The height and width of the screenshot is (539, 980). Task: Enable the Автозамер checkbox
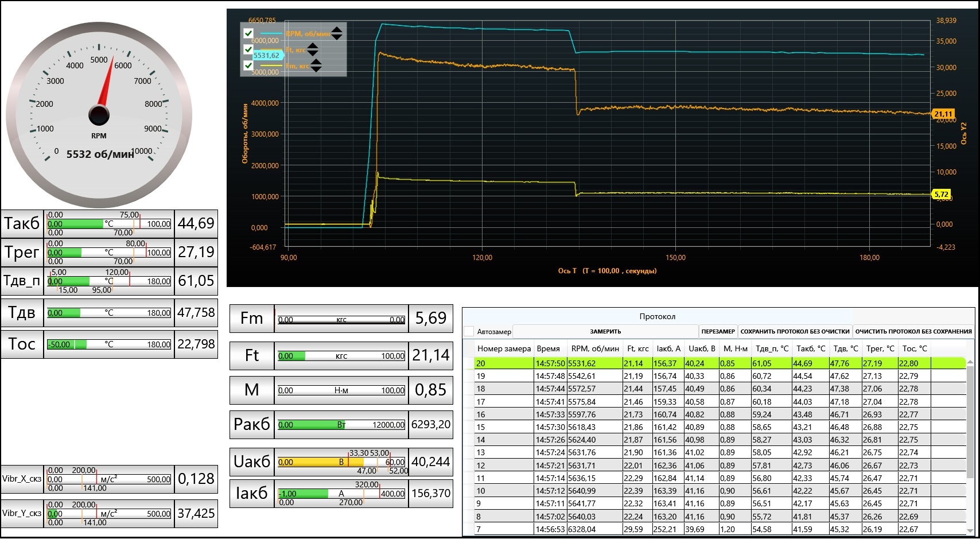pyautogui.click(x=469, y=331)
